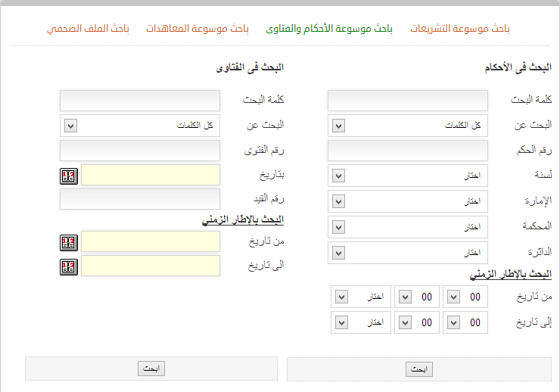Open the البحث عن dropdown in rulings search
This screenshot has width=560, height=392.
(x=407, y=126)
